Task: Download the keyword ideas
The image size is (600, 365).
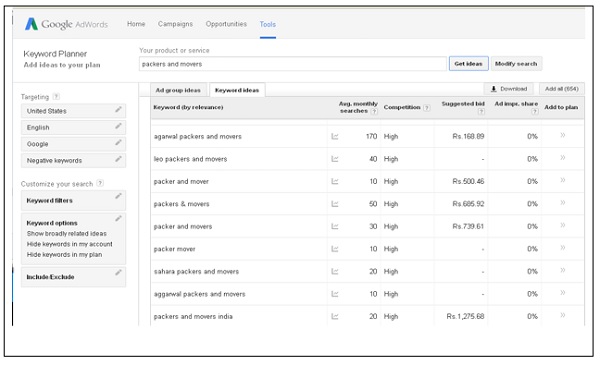Action: (x=509, y=89)
